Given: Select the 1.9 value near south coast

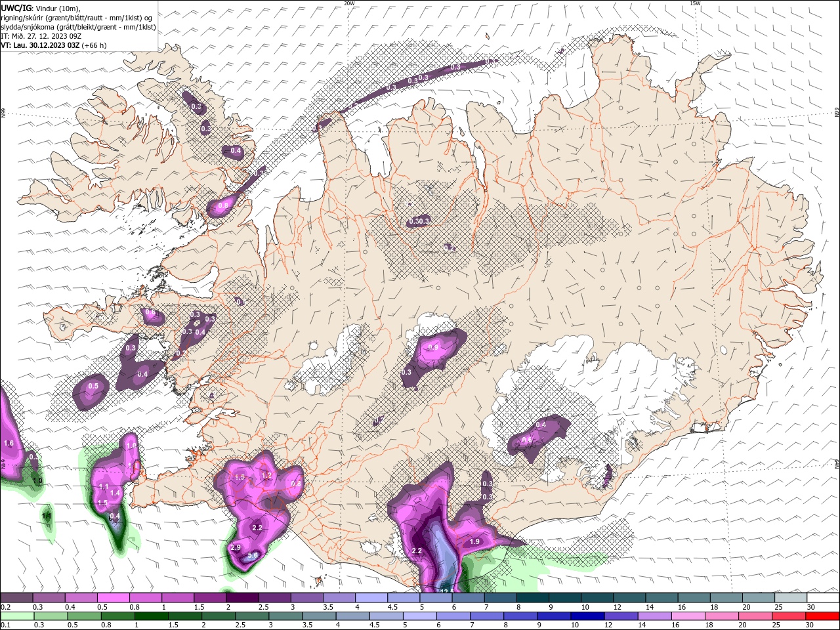Looking at the screenshot, I should point(476,541).
